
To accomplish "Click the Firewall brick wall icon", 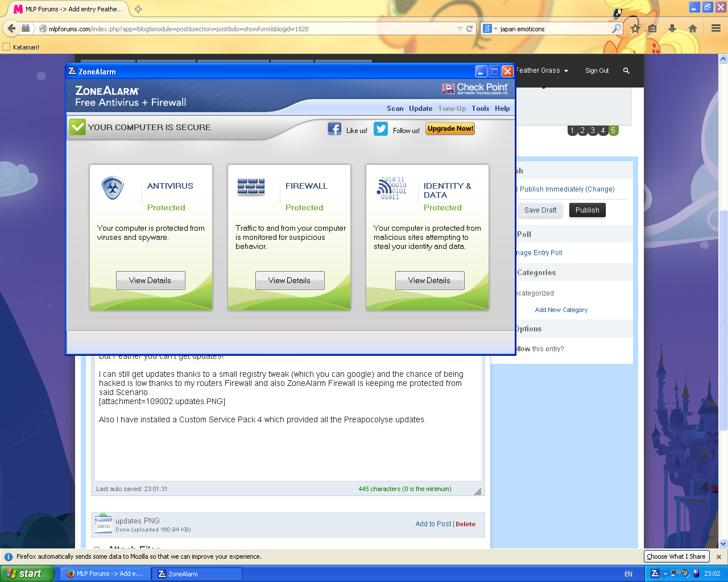I will pos(251,186).
